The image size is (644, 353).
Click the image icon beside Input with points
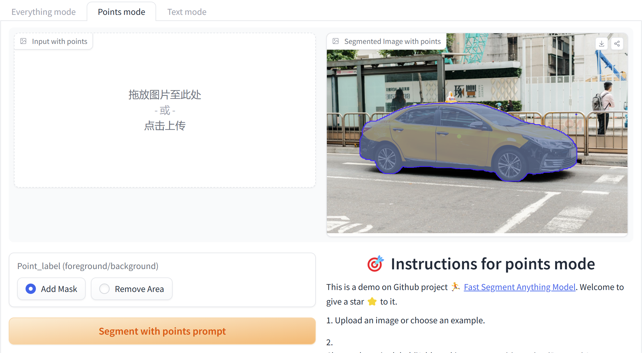[23, 41]
